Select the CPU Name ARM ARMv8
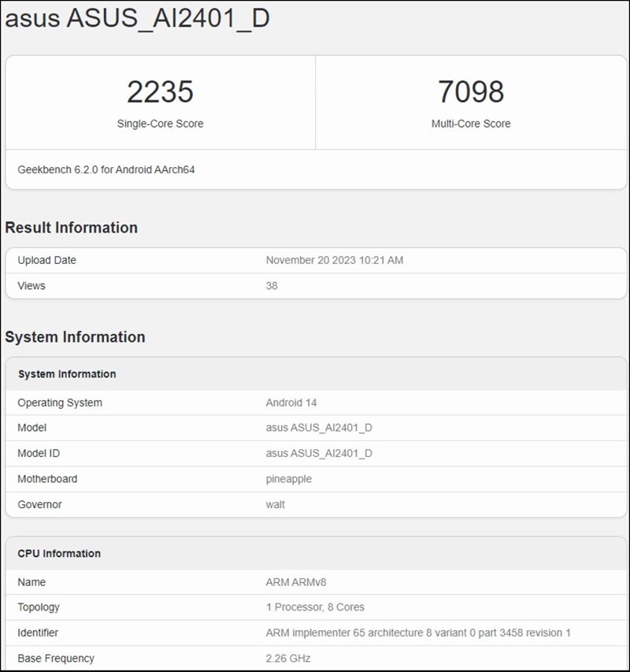 [295, 582]
